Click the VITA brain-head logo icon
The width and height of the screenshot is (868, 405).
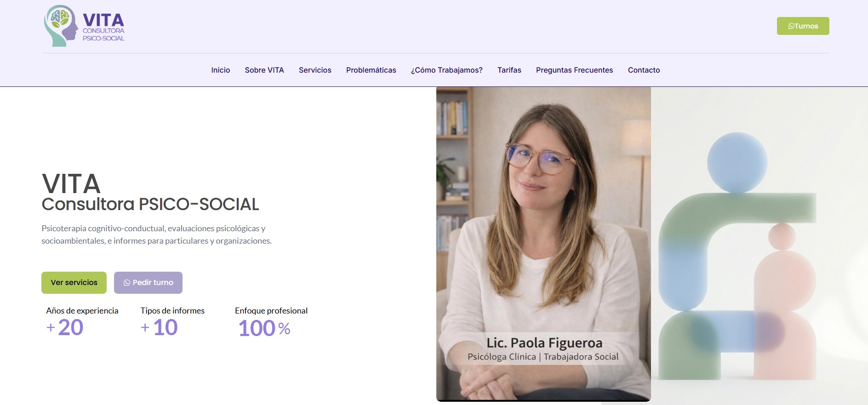click(x=61, y=26)
